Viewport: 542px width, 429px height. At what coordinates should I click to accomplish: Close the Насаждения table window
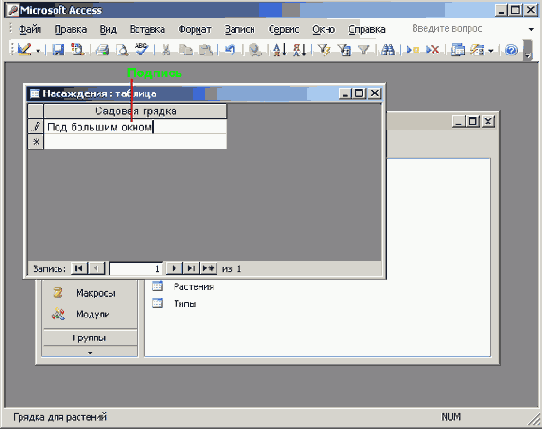[375, 93]
